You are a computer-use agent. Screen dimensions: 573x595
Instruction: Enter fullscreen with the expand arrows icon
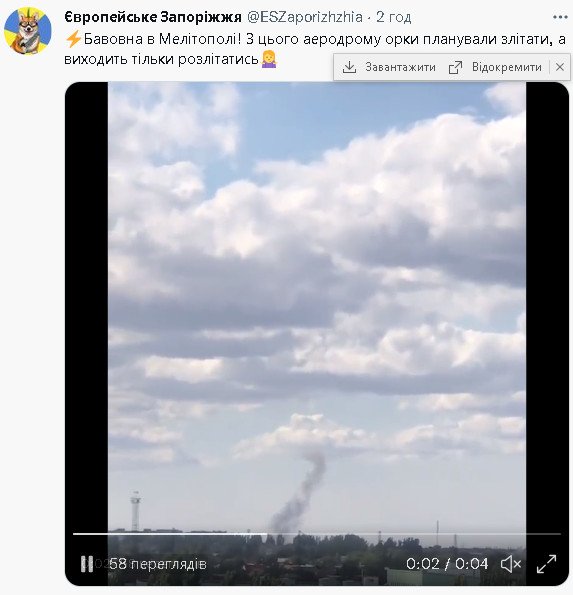546,564
